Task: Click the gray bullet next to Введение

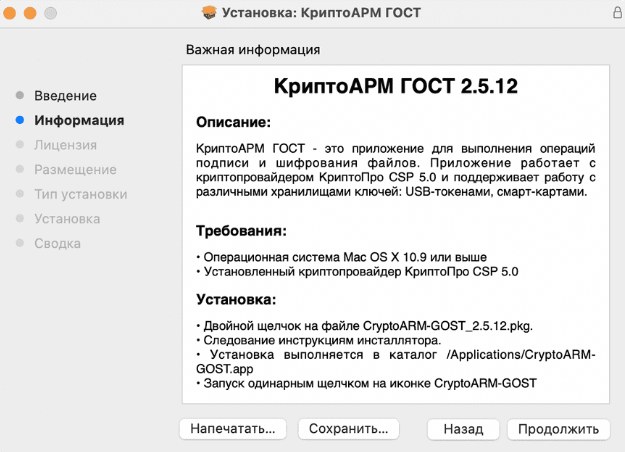Action: [20, 95]
